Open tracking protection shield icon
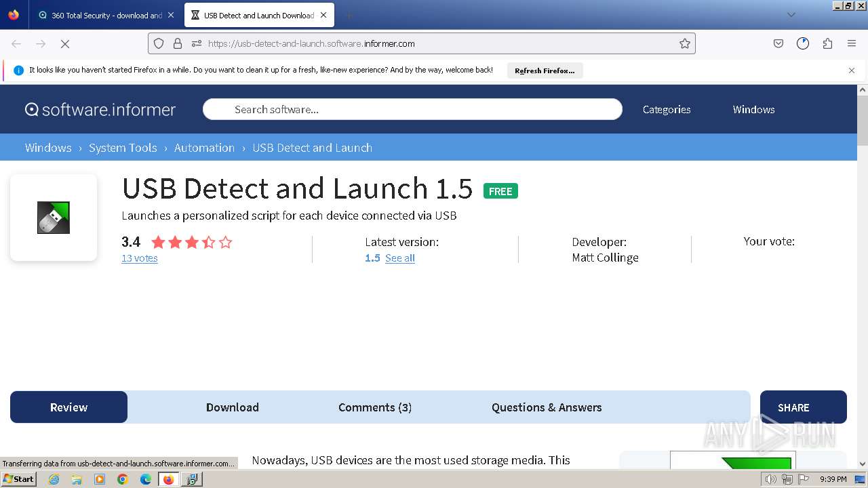The height and width of the screenshot is (488, 868). [159, 43]
